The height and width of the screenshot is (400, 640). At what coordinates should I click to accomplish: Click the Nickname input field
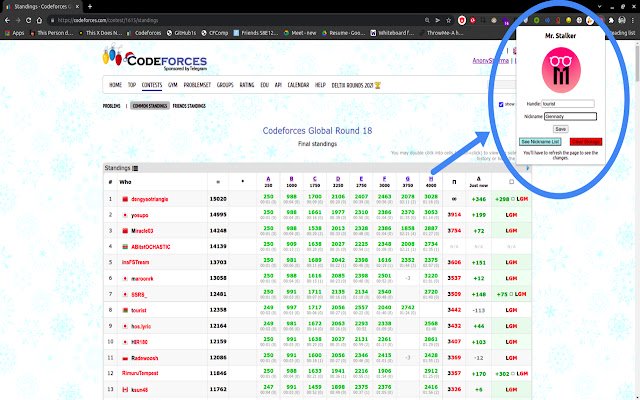[570, 116]
